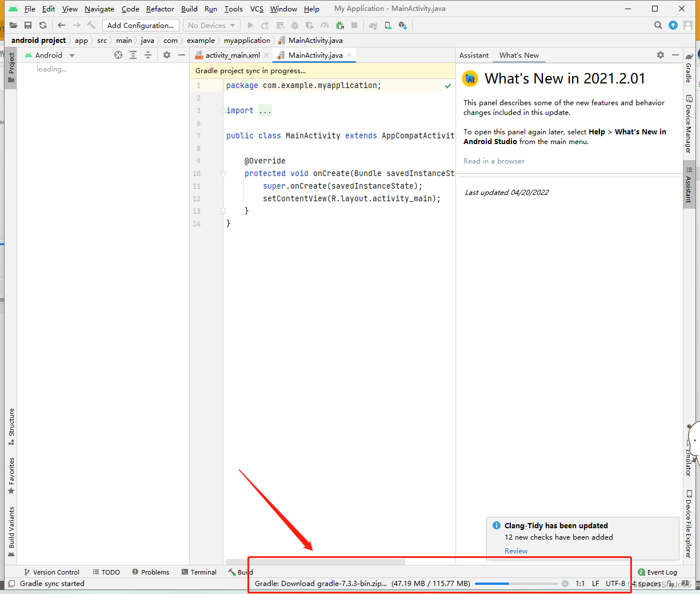The height and width of the screenshot is (594, 700).
Task: Click the Attach Debugger to Android Process icon
Action: pos(339,25)
